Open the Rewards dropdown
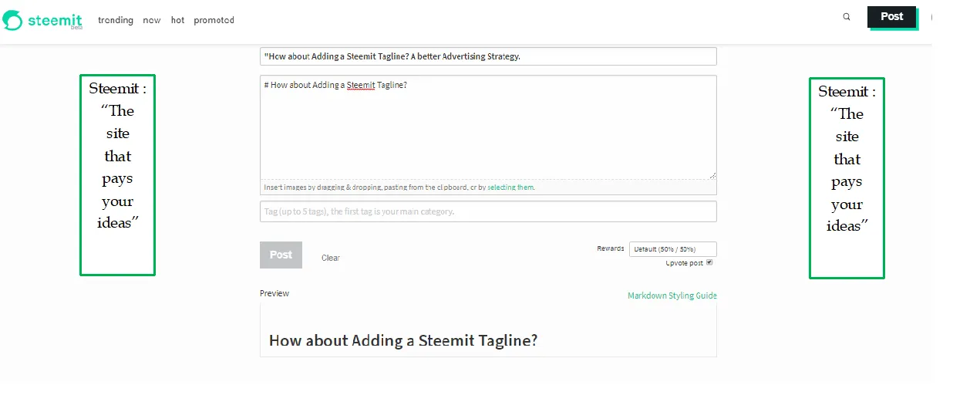The image size is (980, 402). (673, 249)
